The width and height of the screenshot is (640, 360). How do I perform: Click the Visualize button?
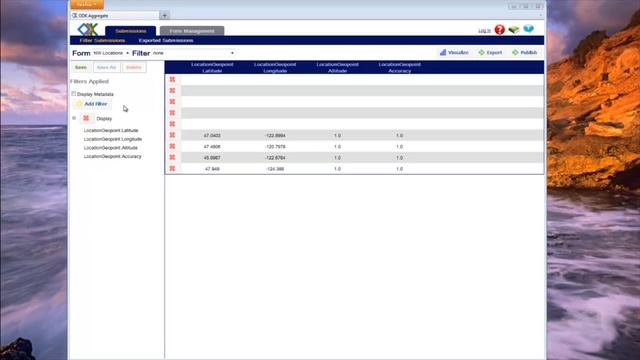click(454, 53)
